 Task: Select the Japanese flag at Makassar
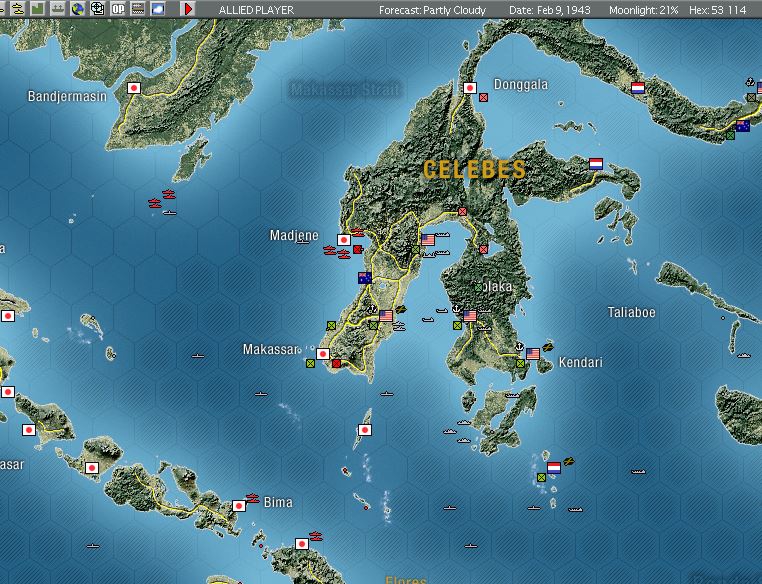pyautogui.click(x=323, y=354)
